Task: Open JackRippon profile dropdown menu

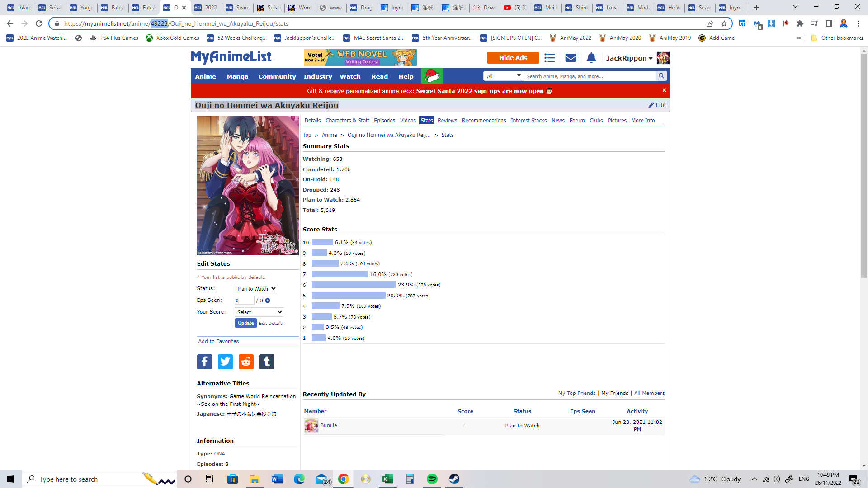Action: (x=629, y=58)
